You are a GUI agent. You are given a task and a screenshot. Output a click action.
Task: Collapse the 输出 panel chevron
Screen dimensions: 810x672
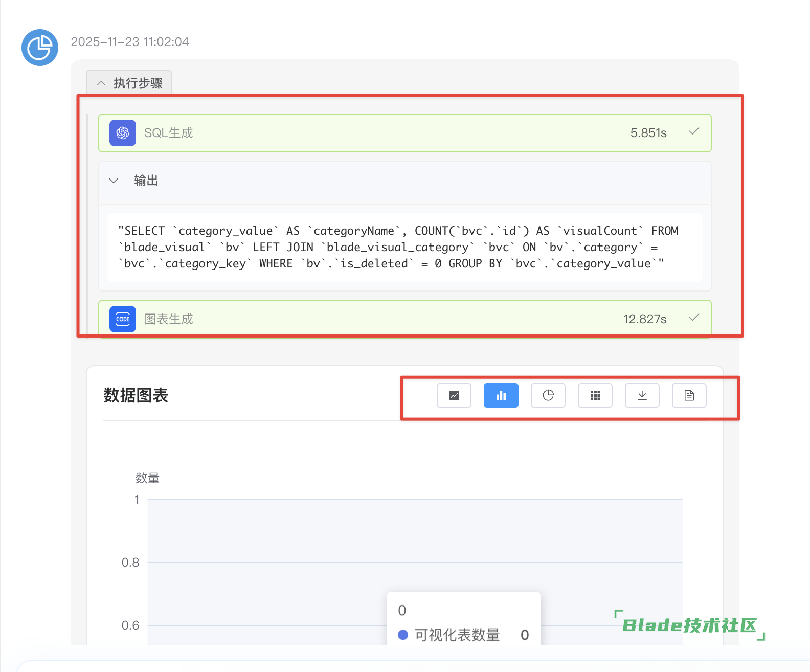(114, 181)
